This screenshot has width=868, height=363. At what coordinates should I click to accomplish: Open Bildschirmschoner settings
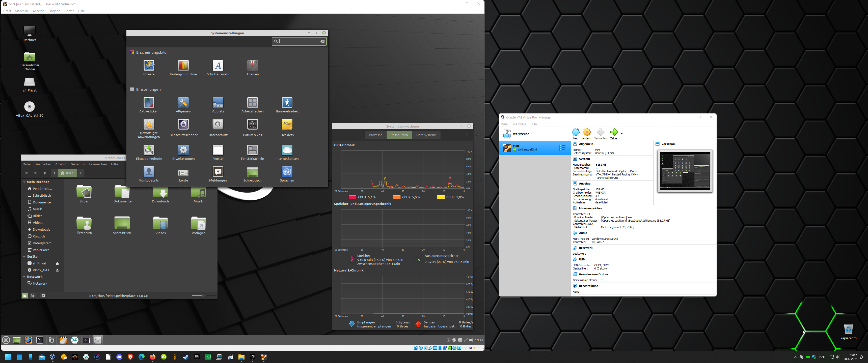pyautogui.click(x=183, y=125)
